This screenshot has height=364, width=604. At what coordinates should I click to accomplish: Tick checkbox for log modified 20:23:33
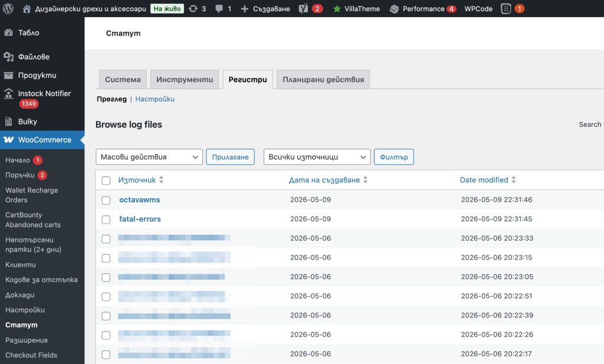106,239
